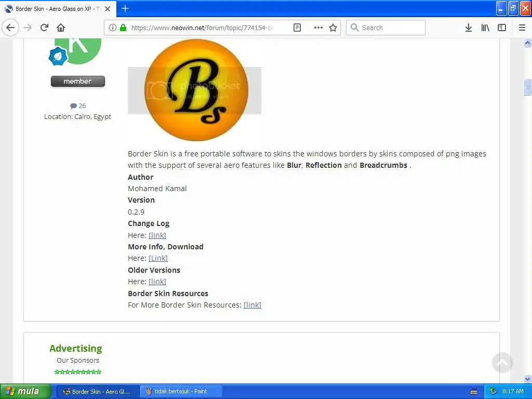Image resolution: width=532 pixels, height=399 pixels.
Task: Click the Our Sponsors text
Action: [78, 361]
